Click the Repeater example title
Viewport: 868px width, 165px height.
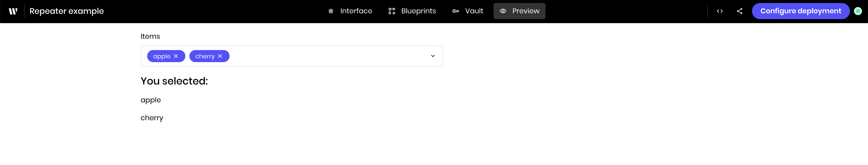pyautogui.click(x=67, y=11)
